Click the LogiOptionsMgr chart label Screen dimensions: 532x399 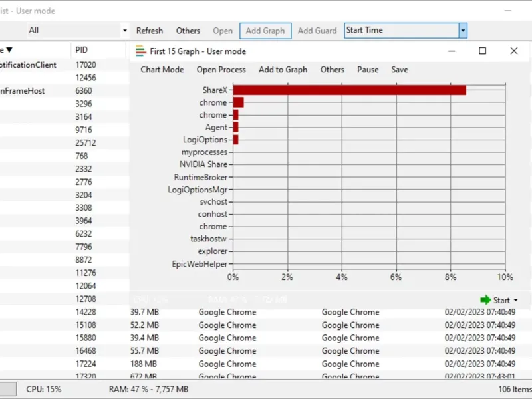click(198, 190)
